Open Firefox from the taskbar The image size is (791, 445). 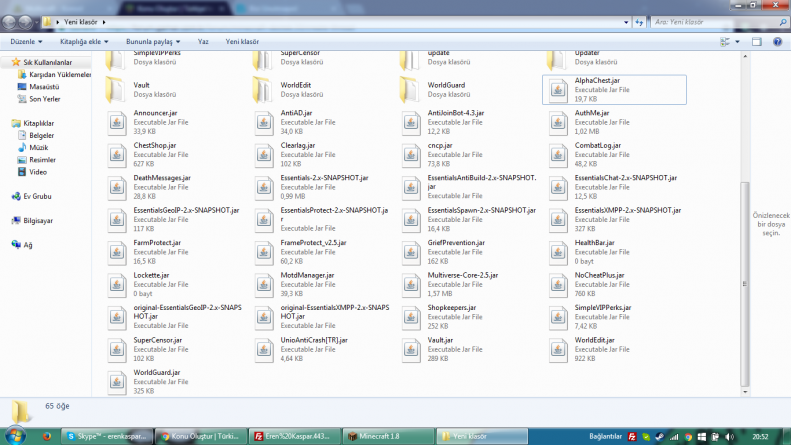[46, 436]
